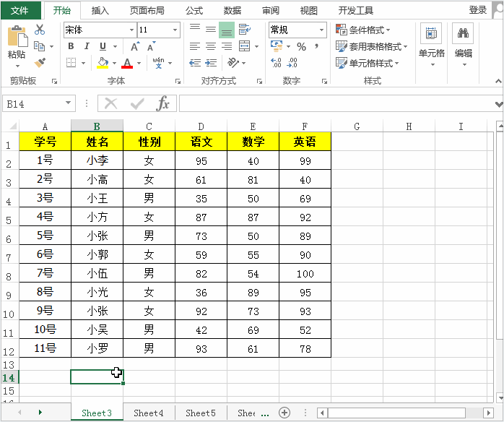Click the Wrap Text icon
The width and height of the screenshot is (504, 422).
point(244,30)
